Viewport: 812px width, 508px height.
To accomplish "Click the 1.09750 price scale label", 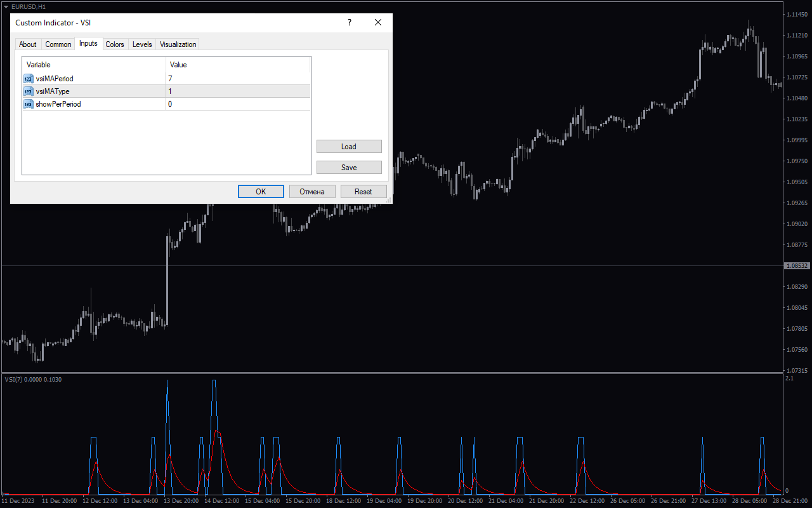I will (797, 161).
